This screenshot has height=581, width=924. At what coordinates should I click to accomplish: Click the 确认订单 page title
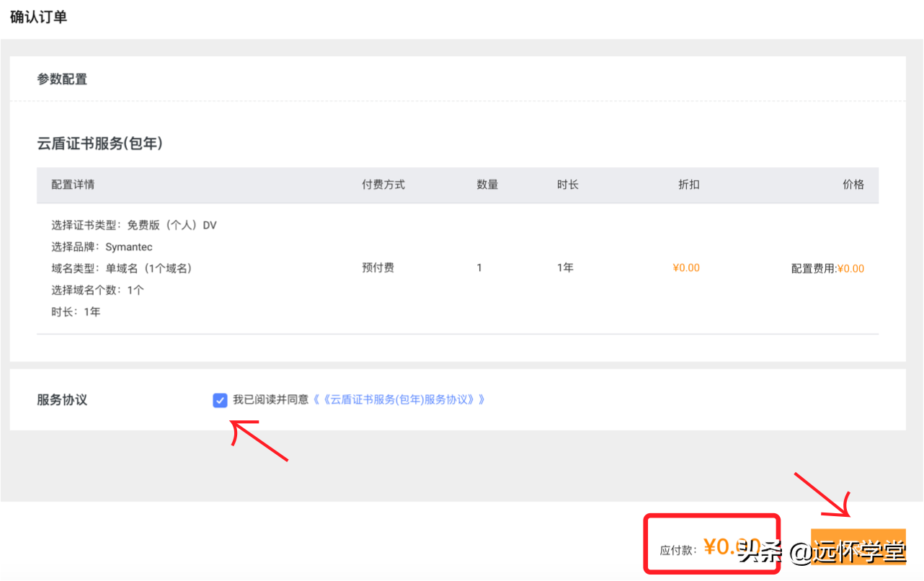pyautogui.click(x=39, y=17)
